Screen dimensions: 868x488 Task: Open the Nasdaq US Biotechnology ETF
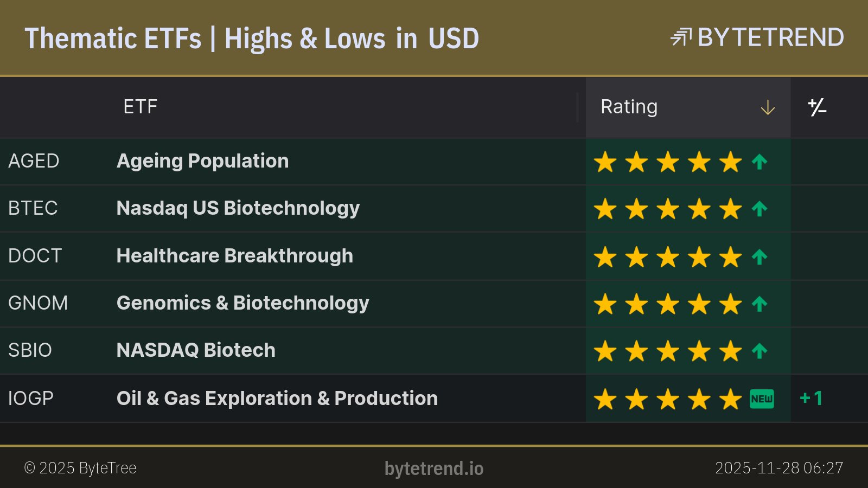tap(238, 208)
